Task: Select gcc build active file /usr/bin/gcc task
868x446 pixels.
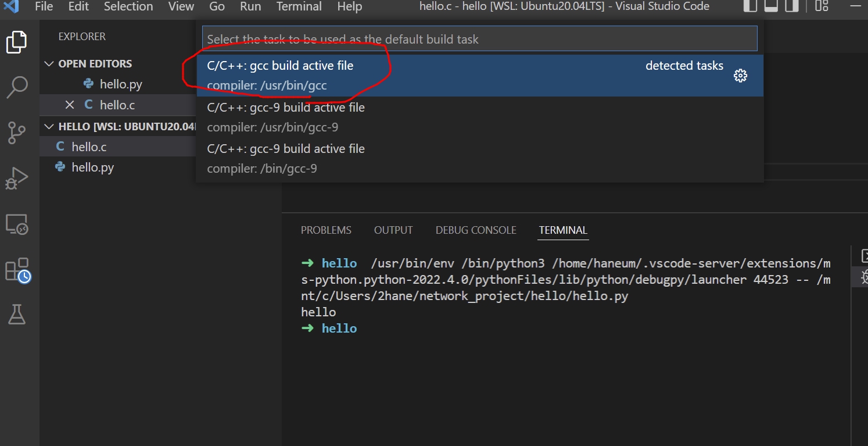Action: [x=480, y=76]
